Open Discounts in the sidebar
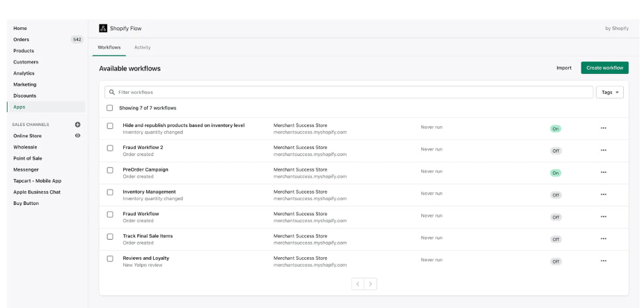This screenshot has height=308, width=644. point(24,95)
